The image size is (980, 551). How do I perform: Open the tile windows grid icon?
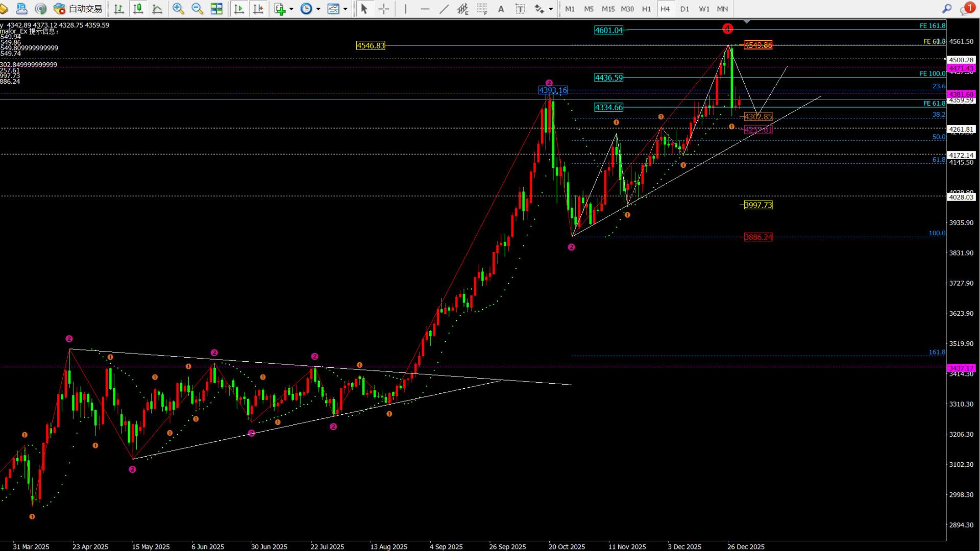click(216, 9)
